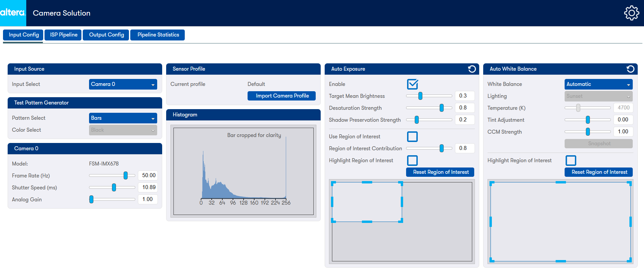Reset Auto Exposure settings to defaults
Screen dimensions: 644x271
pyautogui.click(x=472, y=69)
